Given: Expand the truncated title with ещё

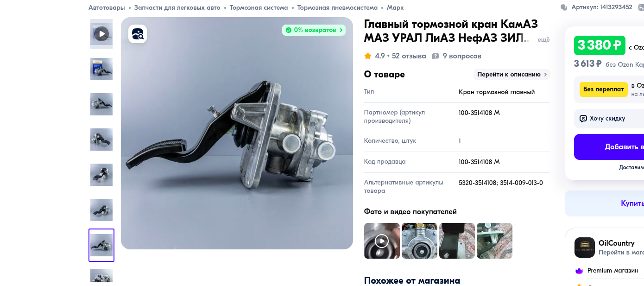Looking at the screenshot, I should (543, 40).
